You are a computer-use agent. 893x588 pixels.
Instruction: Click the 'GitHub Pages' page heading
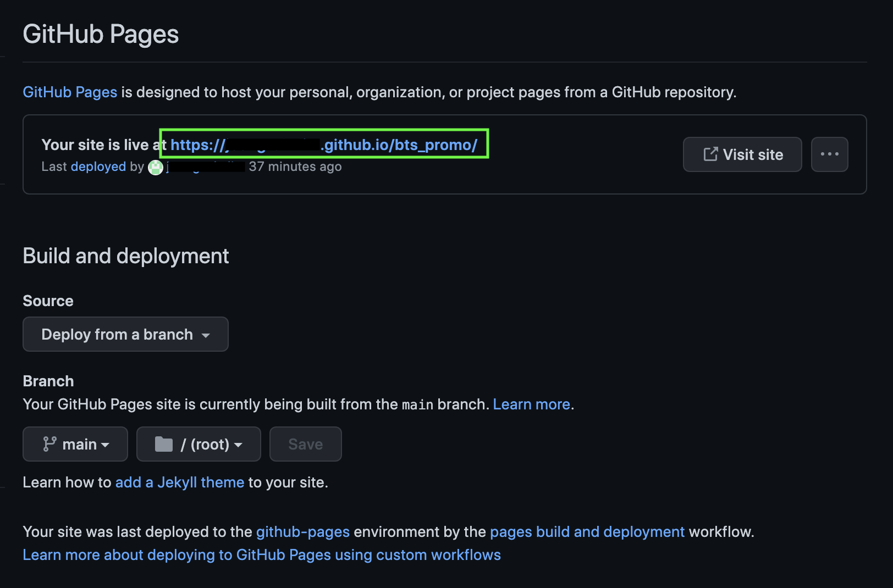(101, 34)
